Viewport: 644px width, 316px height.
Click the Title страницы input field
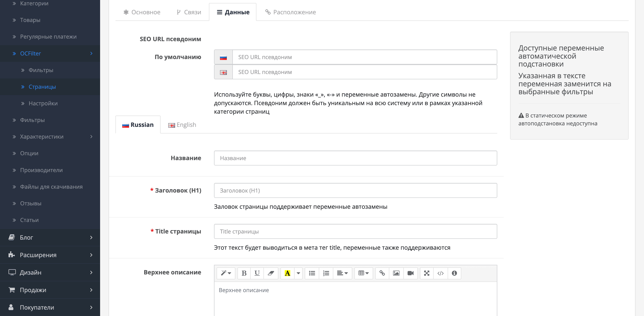coord(355,231)
